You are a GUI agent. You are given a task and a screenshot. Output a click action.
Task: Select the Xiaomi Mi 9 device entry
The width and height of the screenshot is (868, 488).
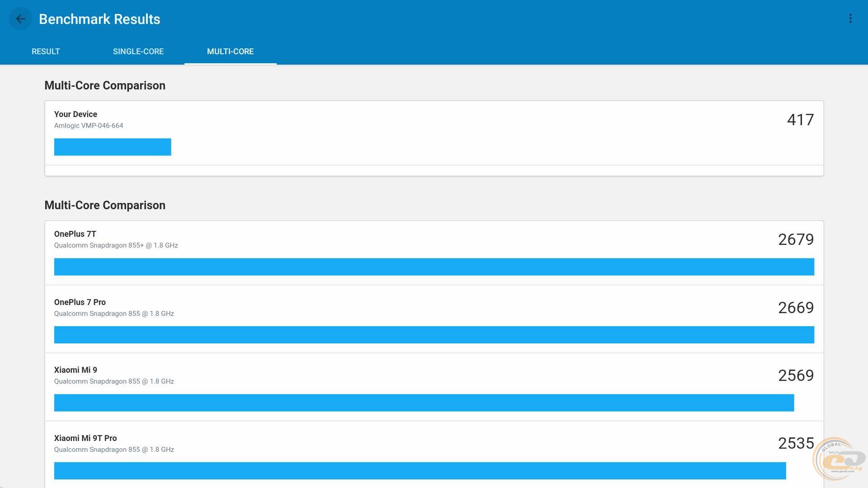75,370
